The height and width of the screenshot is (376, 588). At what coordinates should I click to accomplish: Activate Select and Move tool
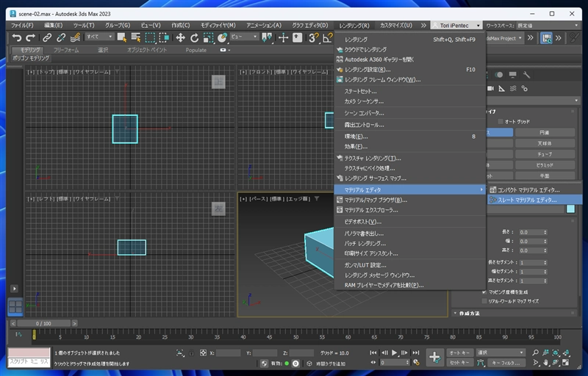180,37
